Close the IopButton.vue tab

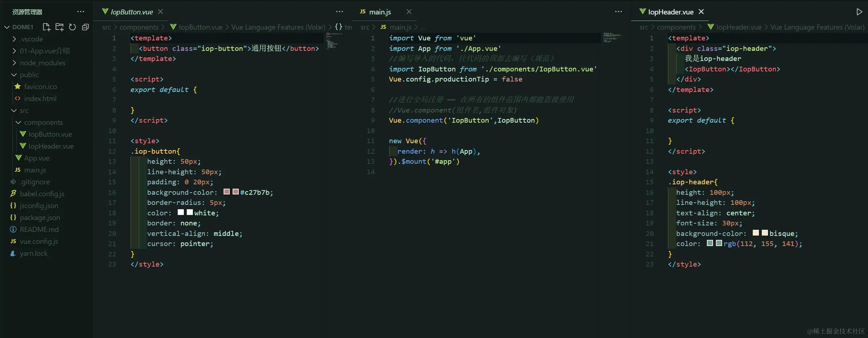pyautogui.click(x=161, y=12)
